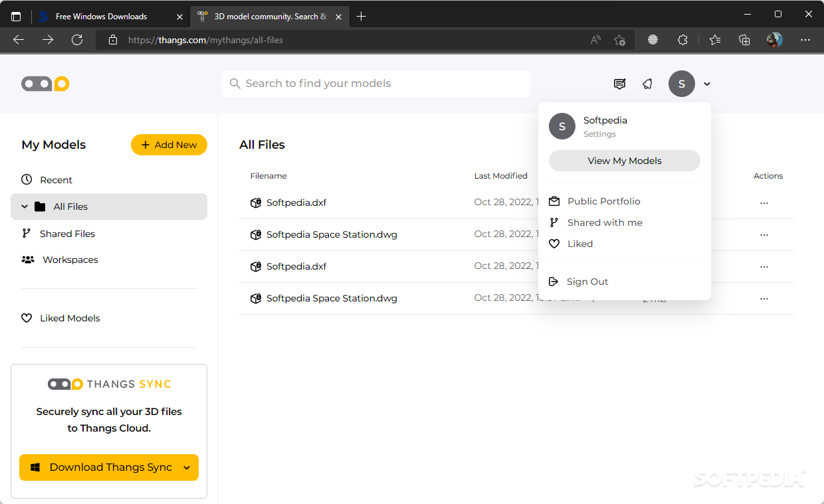Click the Public Portfolio icon in menu
Image resolution: width=824 pixels, height=504 pixels.
tap(554, 201)
